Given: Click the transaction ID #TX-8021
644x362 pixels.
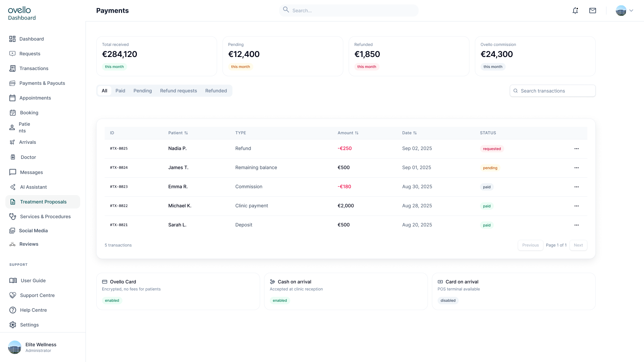Looking at the screenshot, I should 119,225.
